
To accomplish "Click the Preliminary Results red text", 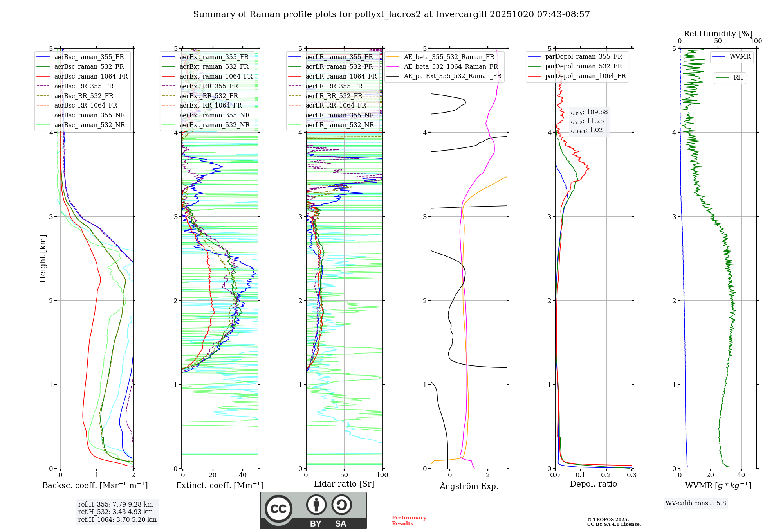I will [x=409, y=521].
